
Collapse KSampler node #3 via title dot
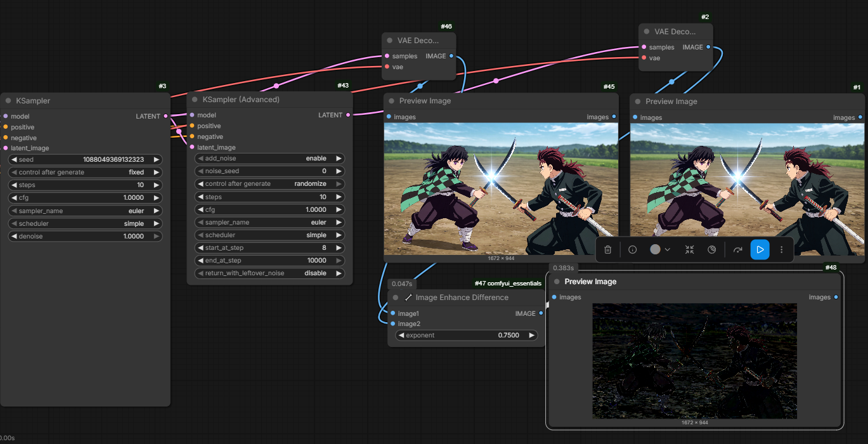tap(8, 100)
